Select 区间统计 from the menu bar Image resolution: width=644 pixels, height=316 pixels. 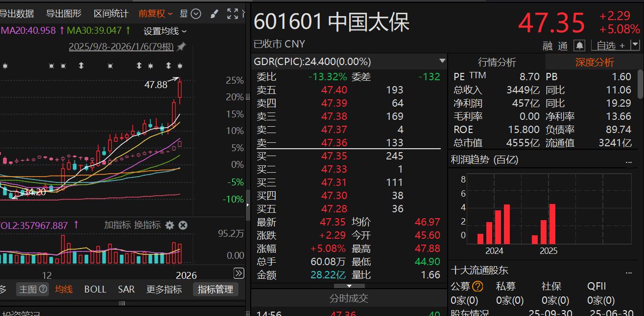[110, 14]
